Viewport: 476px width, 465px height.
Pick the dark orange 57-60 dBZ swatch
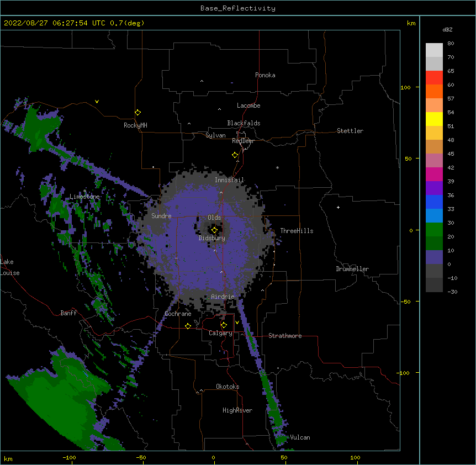(434, 91)
